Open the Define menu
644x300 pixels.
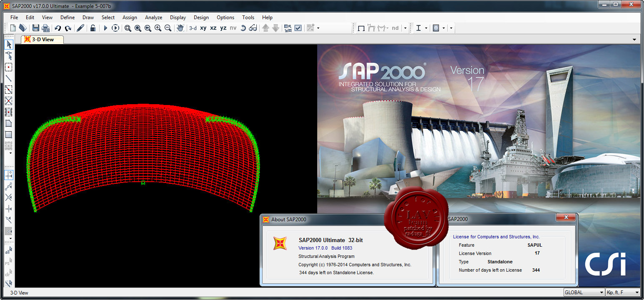pyautogui.click(x=68, y=17)
